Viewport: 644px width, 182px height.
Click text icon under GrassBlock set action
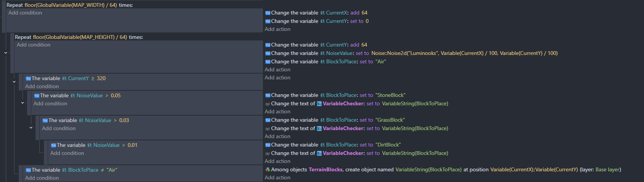click(x=268, y=129)
